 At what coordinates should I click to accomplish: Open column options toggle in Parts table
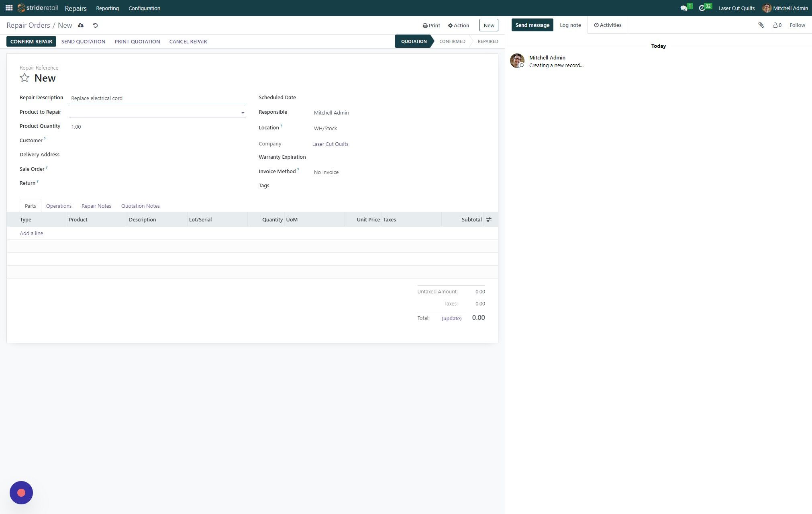pos(489,219)
